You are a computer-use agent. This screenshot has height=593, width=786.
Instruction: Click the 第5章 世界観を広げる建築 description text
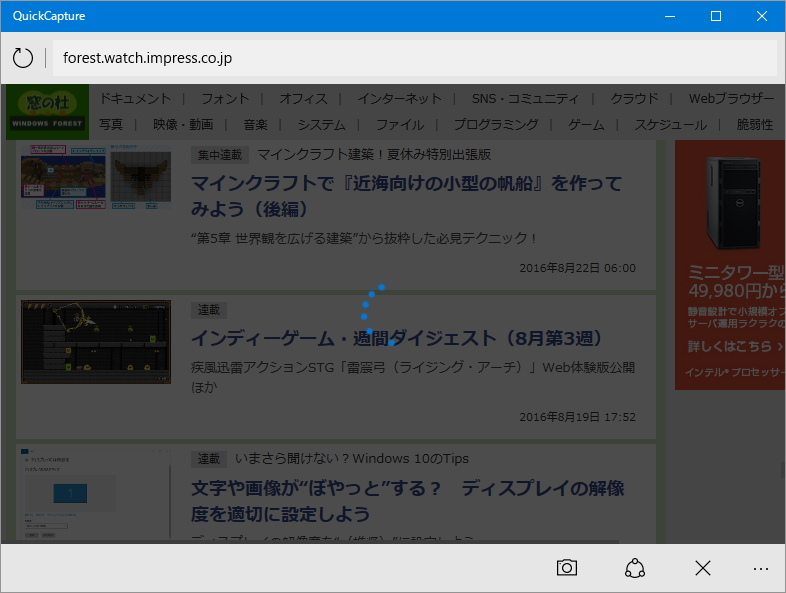(x=364, y=238)
